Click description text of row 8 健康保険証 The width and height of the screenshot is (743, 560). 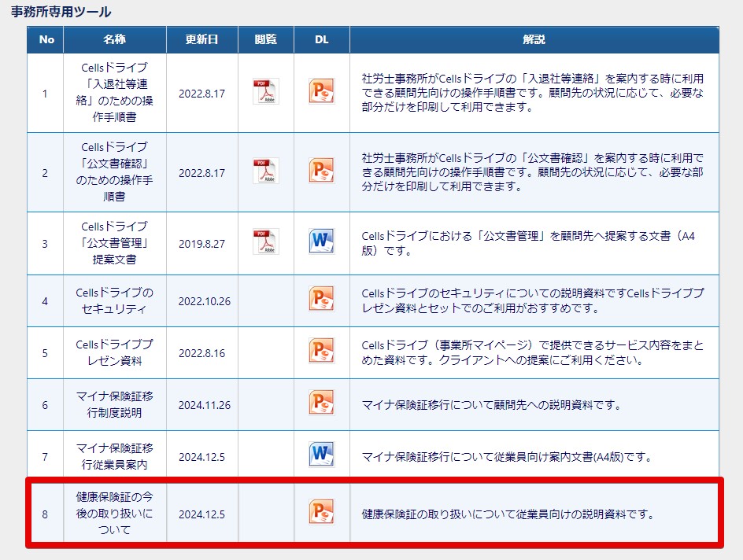[x=508, y=514]
